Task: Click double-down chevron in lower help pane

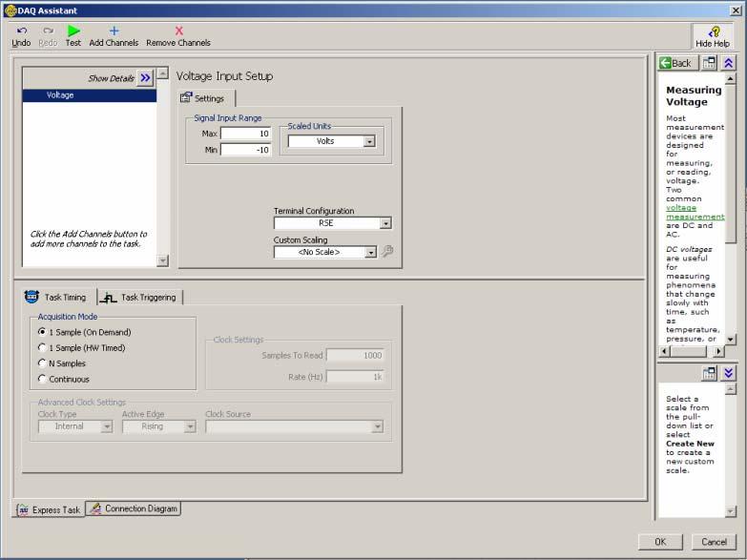Action: pos(729,373)
